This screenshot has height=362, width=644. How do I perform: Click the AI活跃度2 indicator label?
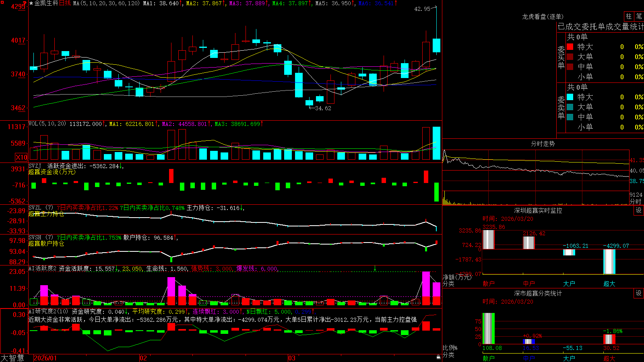point(43,268)
